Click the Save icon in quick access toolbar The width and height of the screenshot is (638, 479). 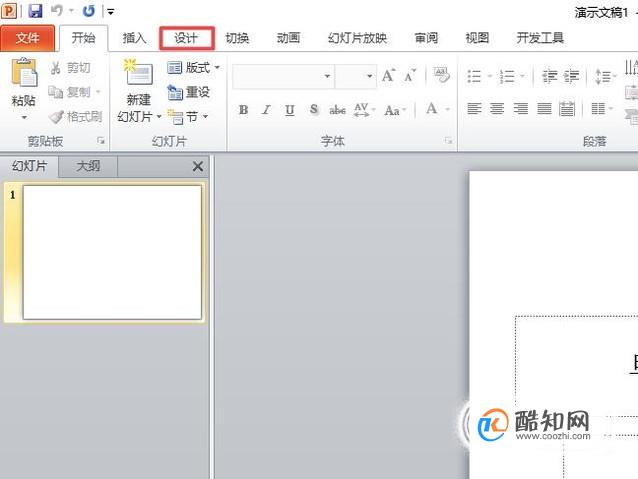click(35, 11)
